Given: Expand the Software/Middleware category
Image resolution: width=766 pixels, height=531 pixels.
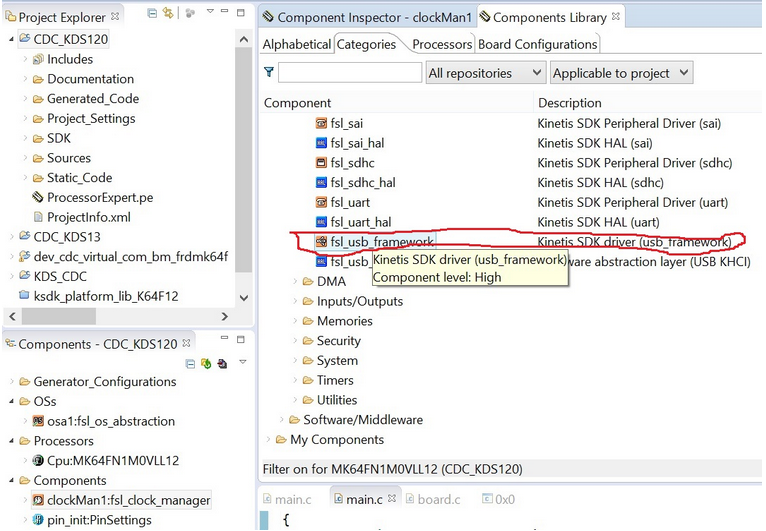Looking at the screenshot, I should (x=281, y=420).
